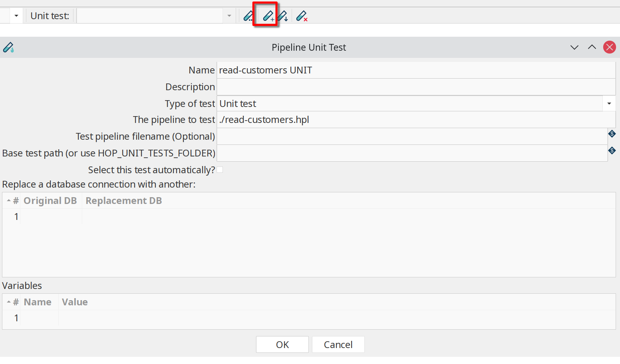This screenshot has height=364, width=620.
Task: Select the Name field containing read-customers UNIT
Action: point(415,70)
